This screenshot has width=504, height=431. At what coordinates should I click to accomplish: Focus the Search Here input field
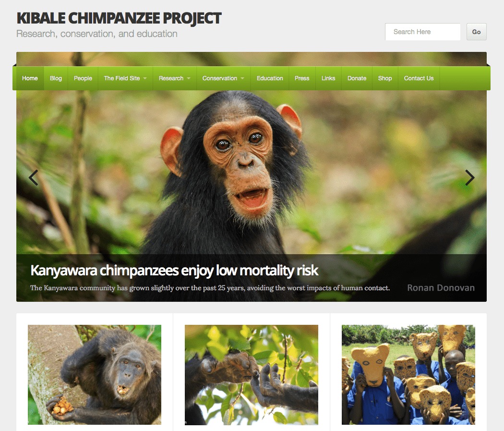423,32
